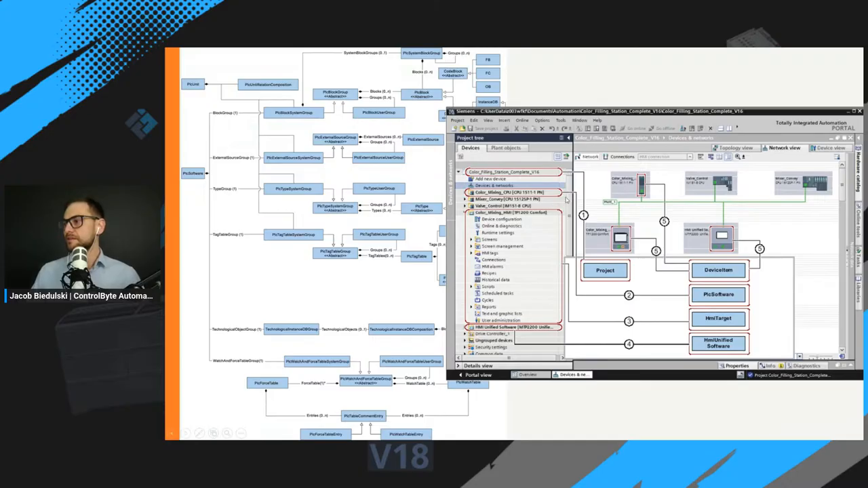Expand the Details view panel
Image resolution: width=868 pixels, height=488 pixels.
coord(458,366)
